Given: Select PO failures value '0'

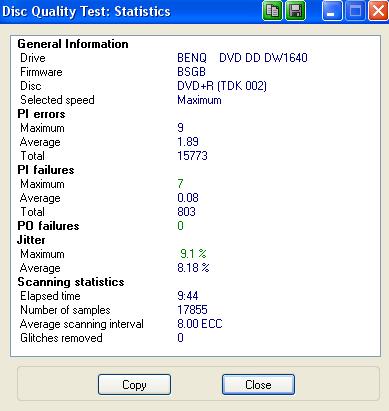Looking at the screenshot, I should pos(180,226).
